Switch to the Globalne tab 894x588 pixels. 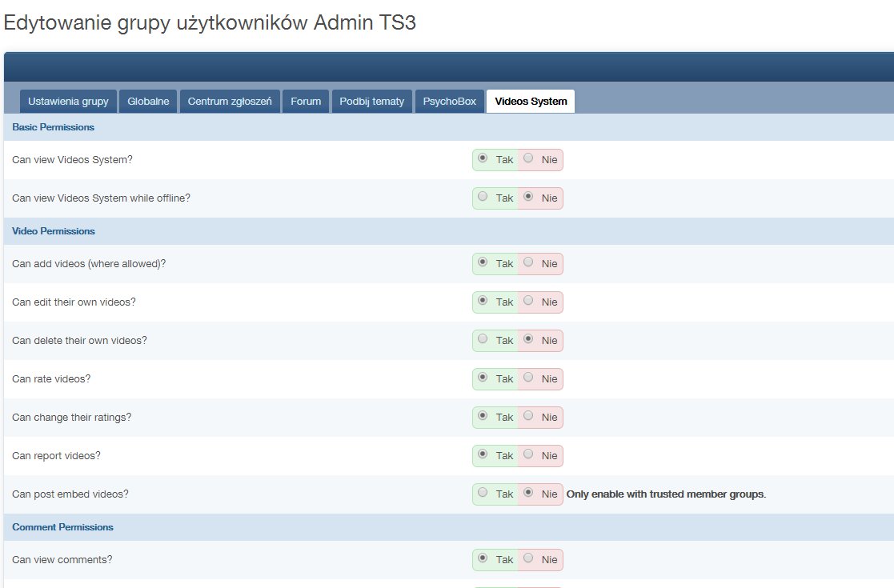[148, 102]
